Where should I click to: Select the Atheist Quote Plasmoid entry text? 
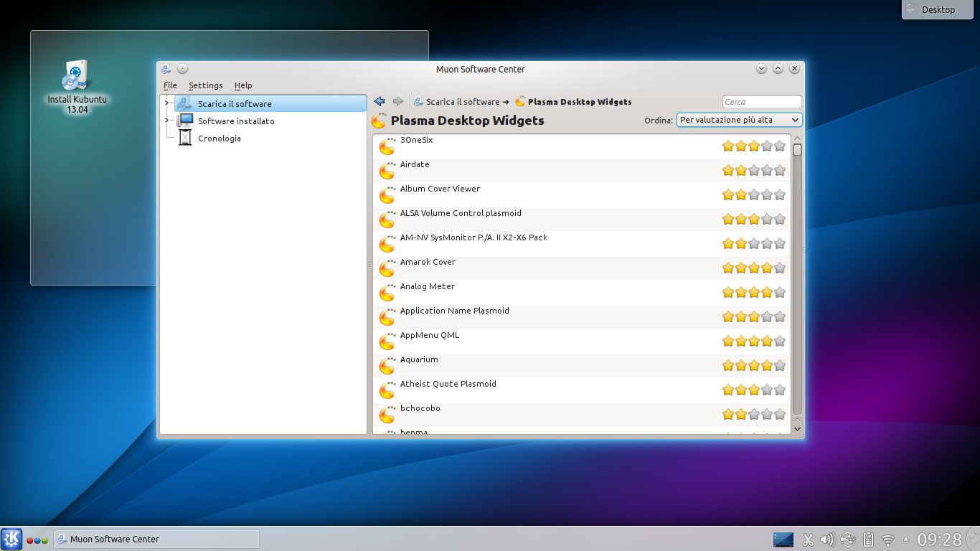coord(448,384)
